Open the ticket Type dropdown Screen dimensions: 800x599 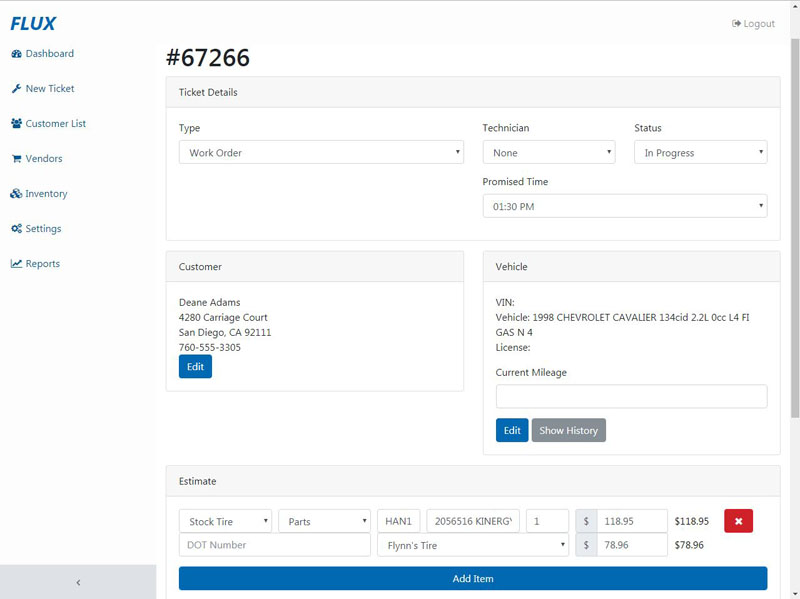click(320, 153)
